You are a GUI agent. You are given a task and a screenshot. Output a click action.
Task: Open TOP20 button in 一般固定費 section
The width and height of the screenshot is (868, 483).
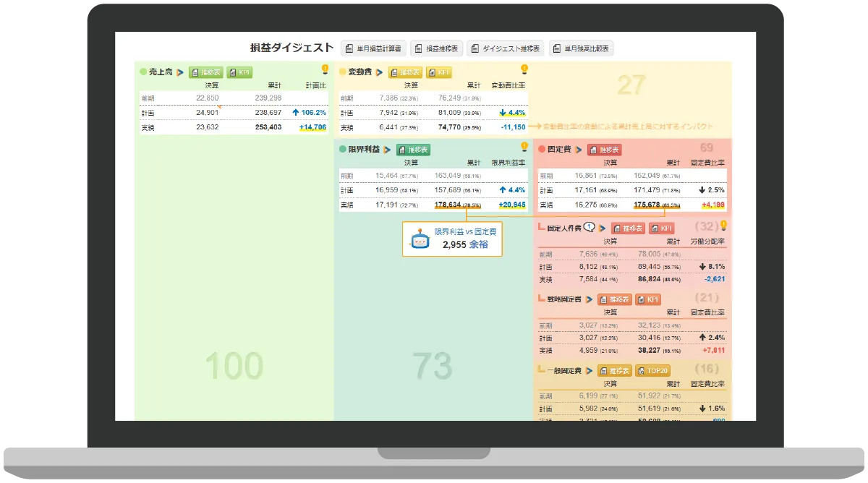coord(652,370)
